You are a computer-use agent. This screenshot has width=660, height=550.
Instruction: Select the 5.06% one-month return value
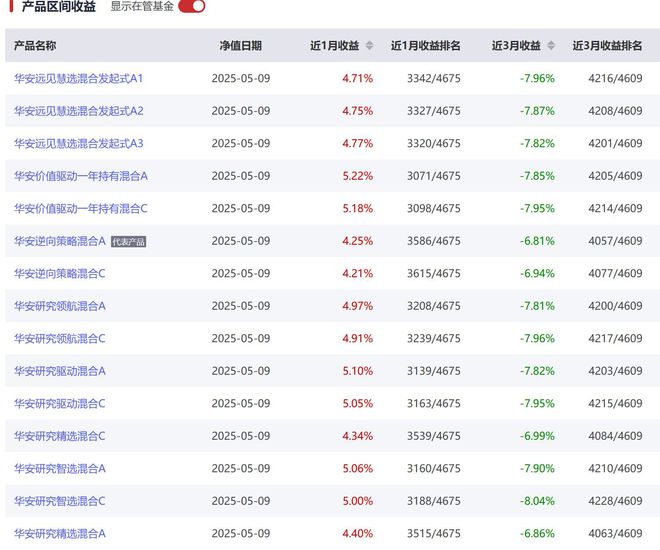(x=358, y=468)
